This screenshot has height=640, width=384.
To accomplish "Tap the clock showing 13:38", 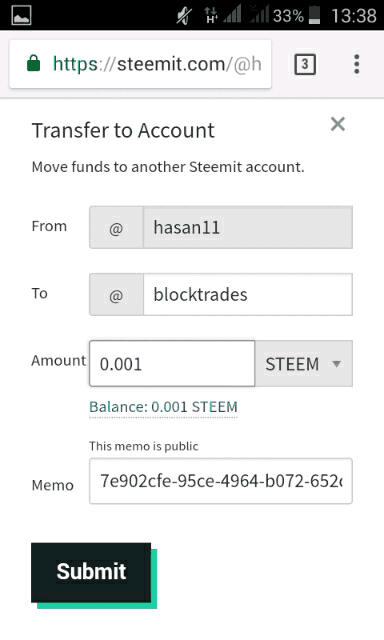I will [354, 16].
